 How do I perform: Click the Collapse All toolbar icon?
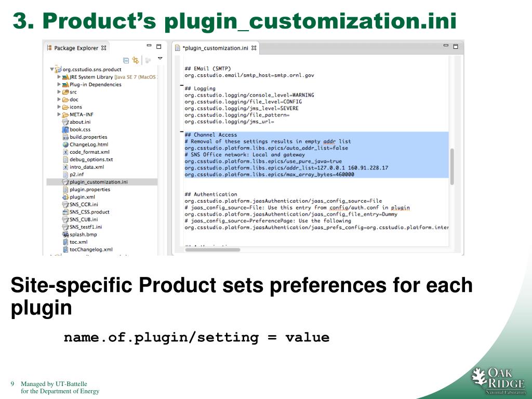click(x=126, y=60)
